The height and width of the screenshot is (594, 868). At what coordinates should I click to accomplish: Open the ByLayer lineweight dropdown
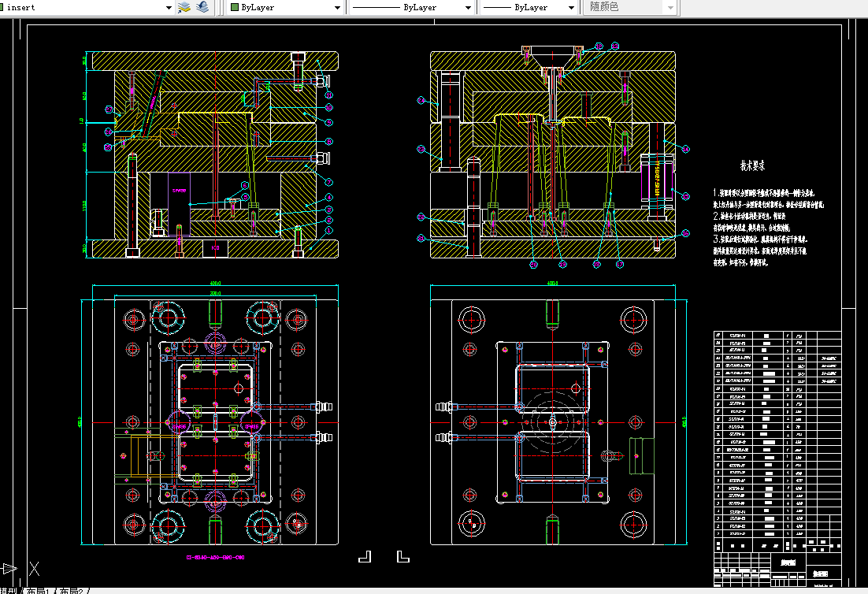[528, 7]
